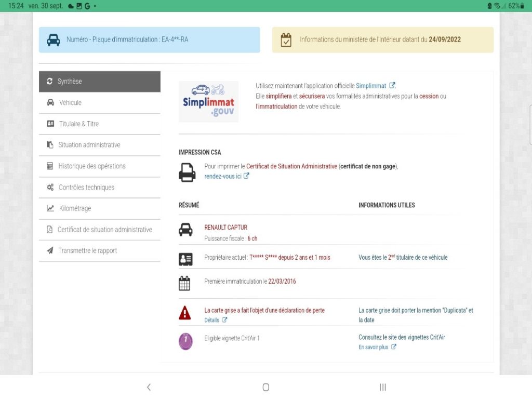Click the Synthèse refresh icon
This screenshot has width=532, height=399.
pos(49,81)
